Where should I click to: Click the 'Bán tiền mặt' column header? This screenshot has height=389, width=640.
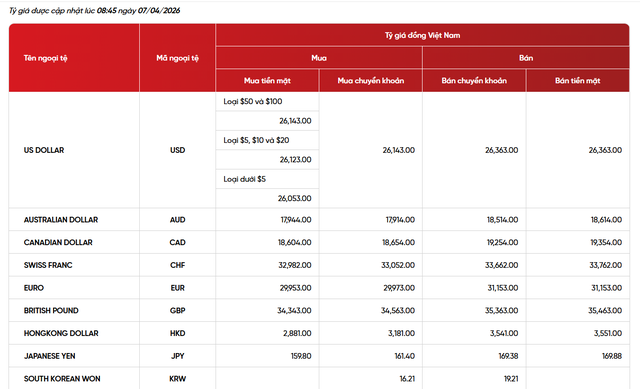tap(578, 81)
